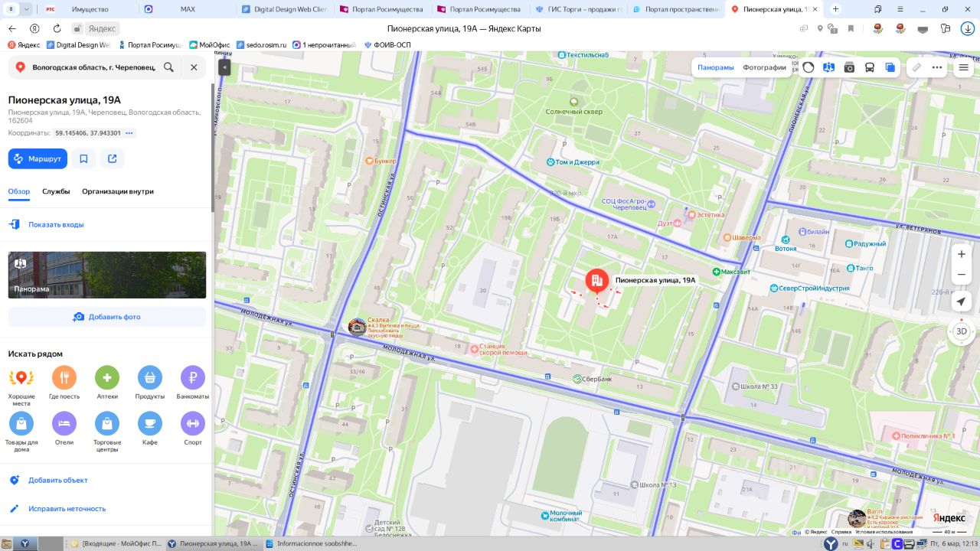The width and height of the screenshot is (980, 551).
Task: Select the Обзор tab
Action: coord(19,191)
